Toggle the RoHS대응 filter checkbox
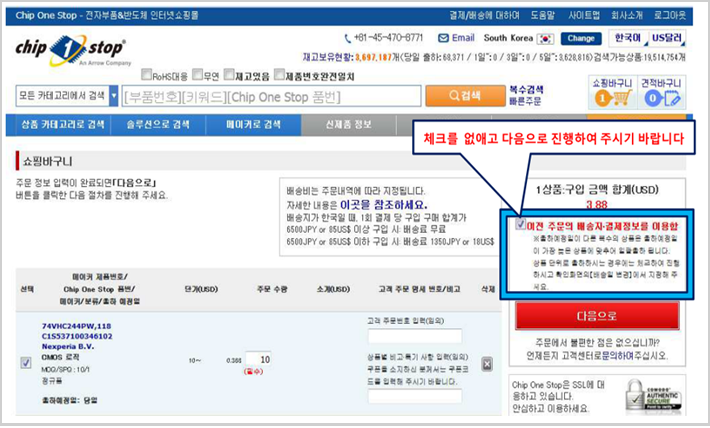The width and height of the screenshot is (710, 428). click(147, 74)
